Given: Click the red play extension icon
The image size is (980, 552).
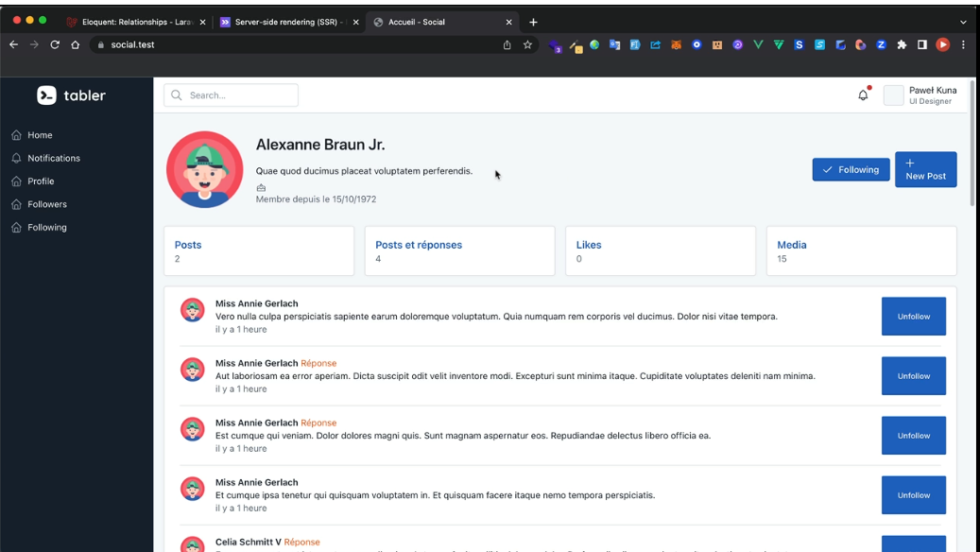Looking at the screenshot, I should 943,43.
